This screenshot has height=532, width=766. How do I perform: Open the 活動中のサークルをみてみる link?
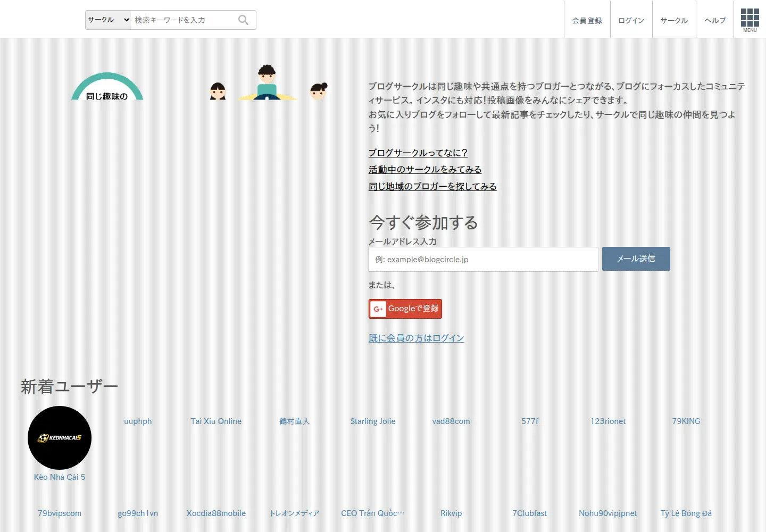(425, 170)
